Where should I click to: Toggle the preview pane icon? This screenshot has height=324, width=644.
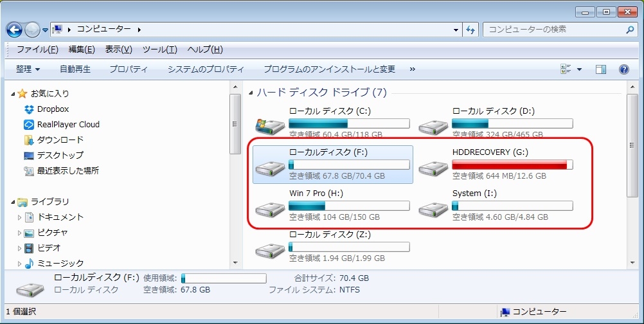[601, 69]
